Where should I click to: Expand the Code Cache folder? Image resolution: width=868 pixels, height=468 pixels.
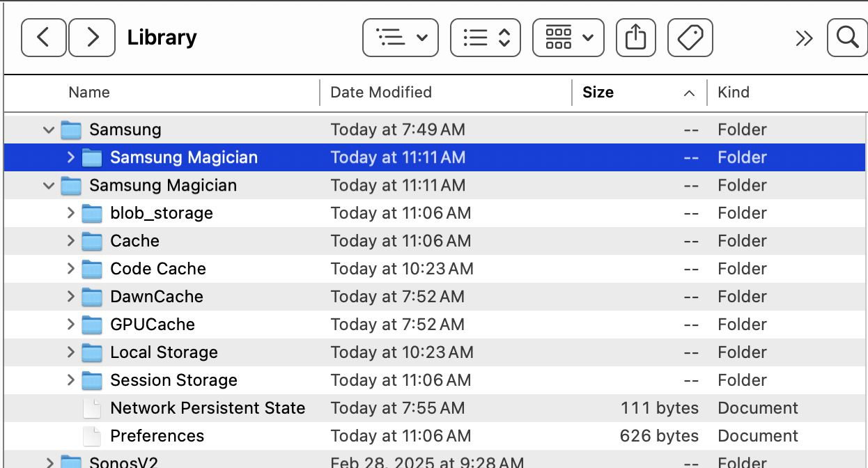point(70,269)
